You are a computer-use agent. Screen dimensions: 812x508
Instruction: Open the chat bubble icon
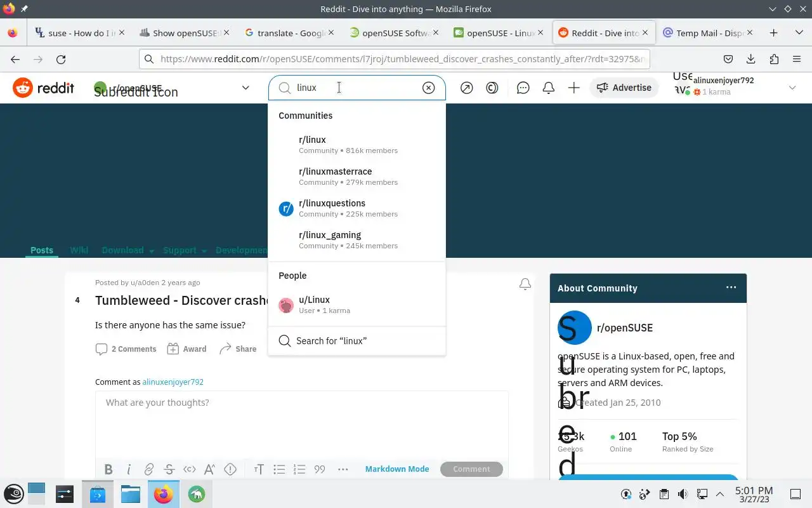tap(523, 88)
